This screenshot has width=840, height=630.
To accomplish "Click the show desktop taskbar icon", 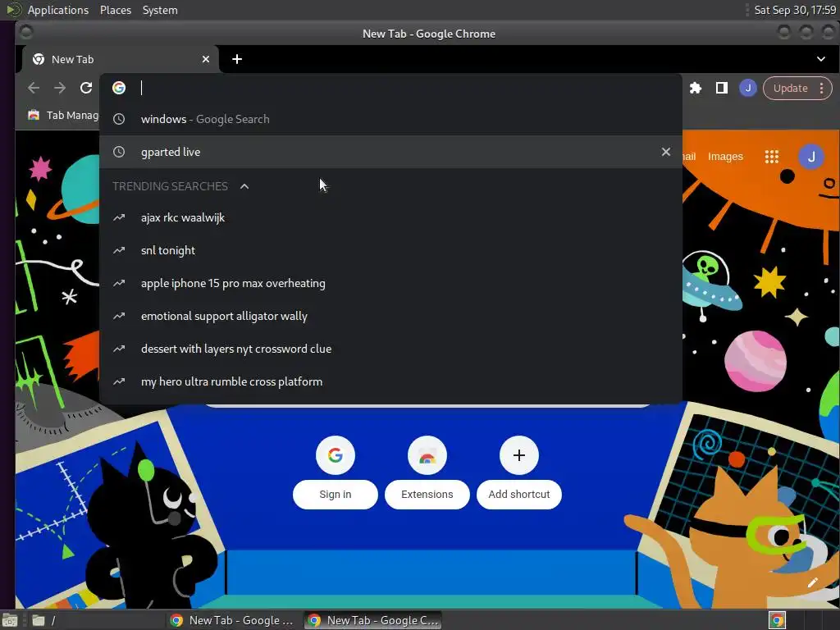I will click(x=10, y=620).
